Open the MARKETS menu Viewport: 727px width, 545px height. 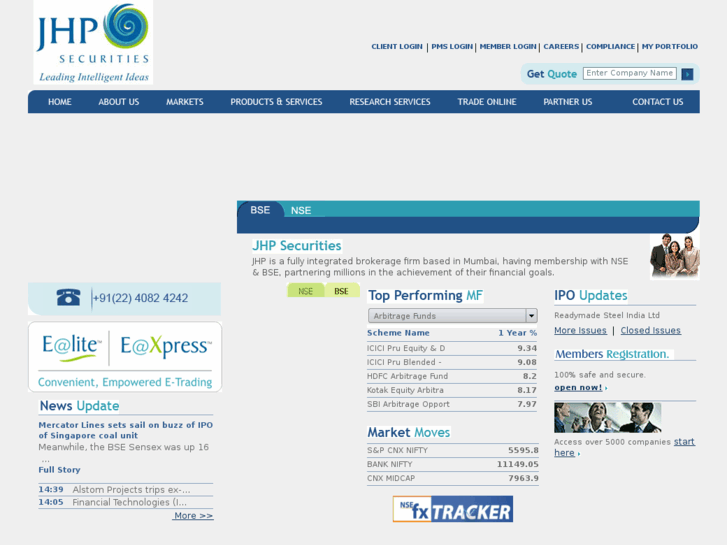pos(185,102)
